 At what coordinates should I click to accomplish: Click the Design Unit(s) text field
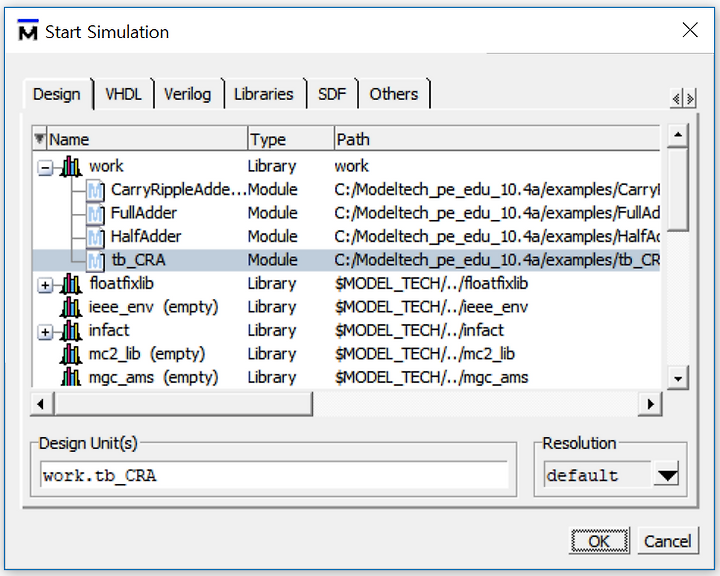coord(274,475)
